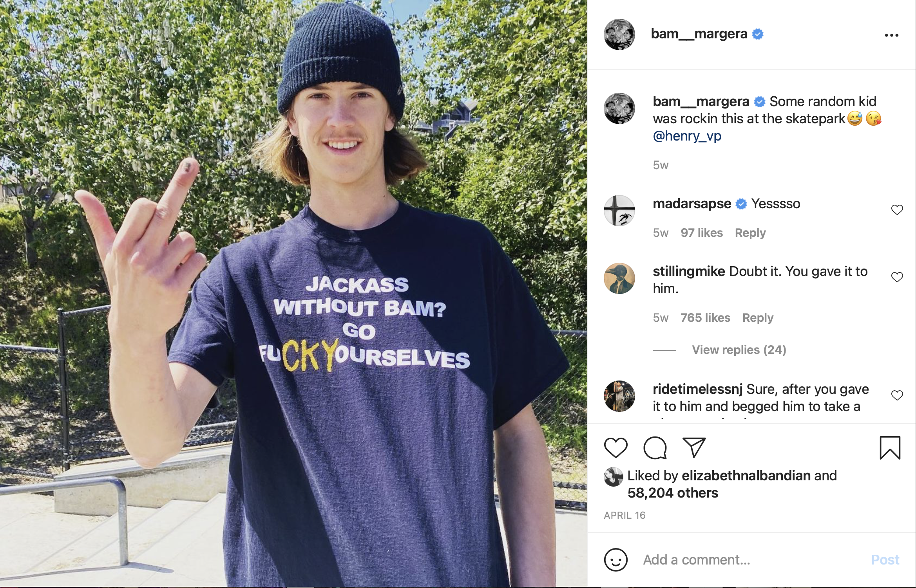
Task: Open bam__margera username in header
Action: coord(699,34)
